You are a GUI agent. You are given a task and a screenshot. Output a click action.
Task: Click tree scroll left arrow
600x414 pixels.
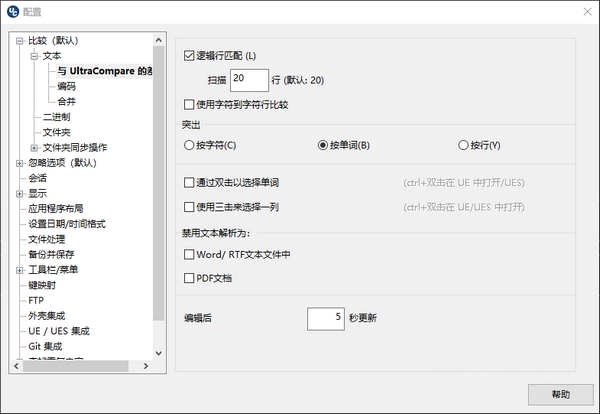click(x=16, y=366)
